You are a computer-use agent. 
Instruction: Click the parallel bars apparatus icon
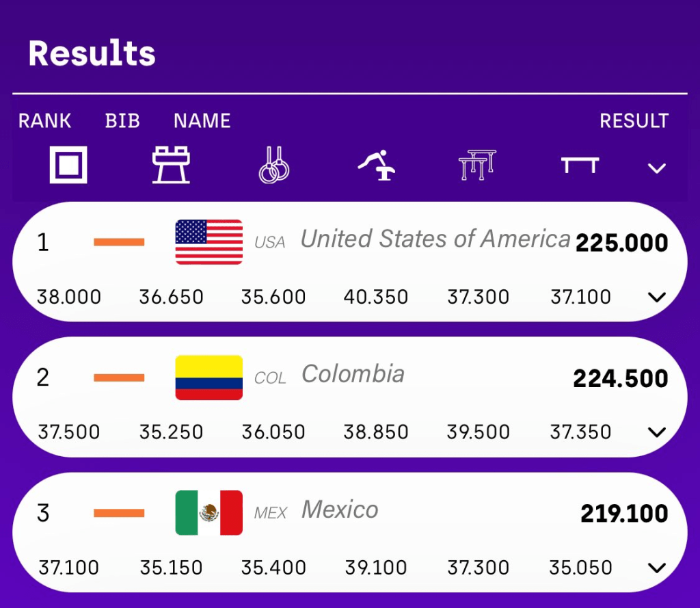(x=477, y=166)
